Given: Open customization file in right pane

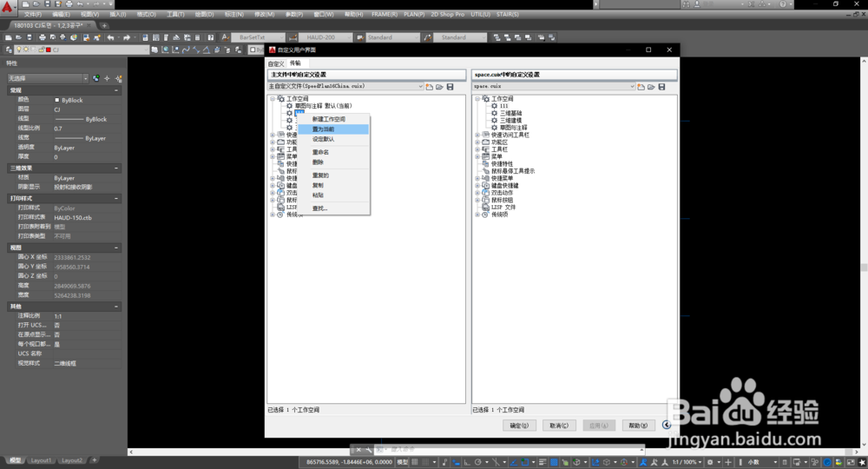Looking at the screenshot, I should pos(652,87).
